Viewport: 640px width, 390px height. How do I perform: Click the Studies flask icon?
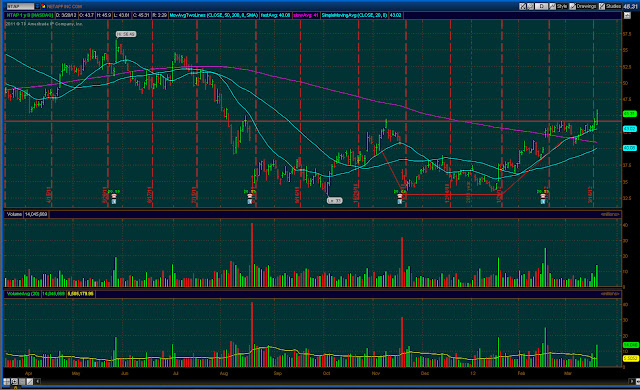[x=602, y=6]
